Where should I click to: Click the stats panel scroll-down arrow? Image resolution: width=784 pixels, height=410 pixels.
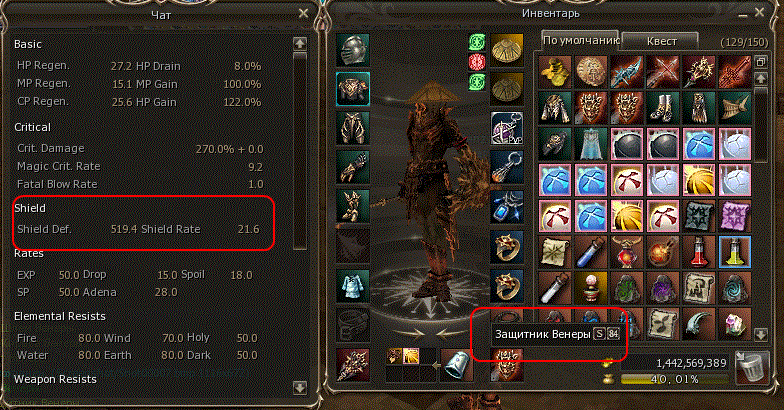click(x=300, y=388)
